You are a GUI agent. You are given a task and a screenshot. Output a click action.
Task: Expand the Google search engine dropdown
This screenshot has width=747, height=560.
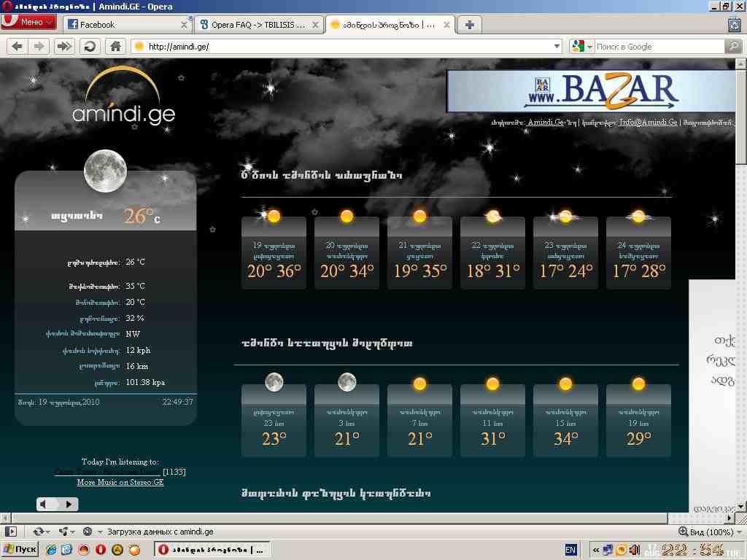pyautogui.click(x=582, y=47)
